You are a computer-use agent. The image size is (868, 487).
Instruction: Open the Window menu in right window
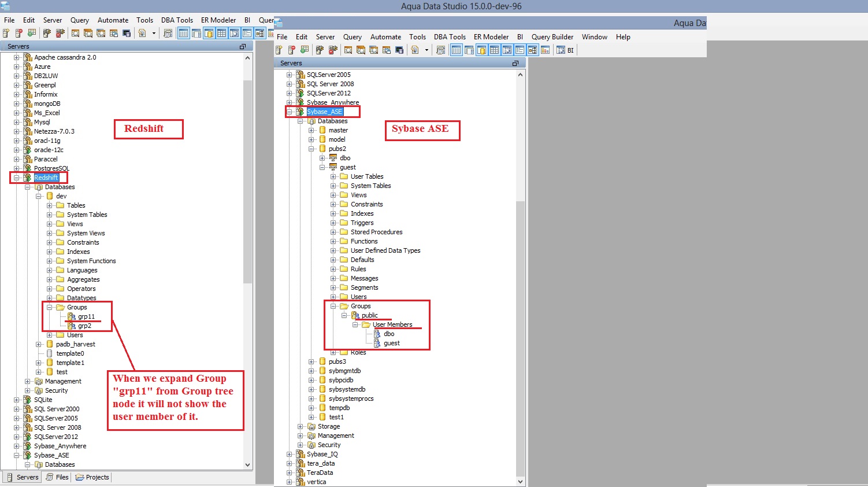point(595,37)
